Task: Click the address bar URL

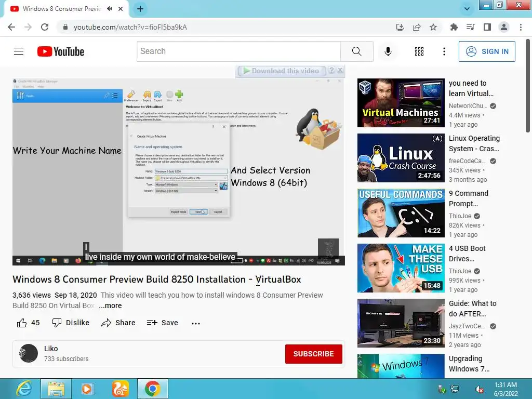Action: click(130, 27)
